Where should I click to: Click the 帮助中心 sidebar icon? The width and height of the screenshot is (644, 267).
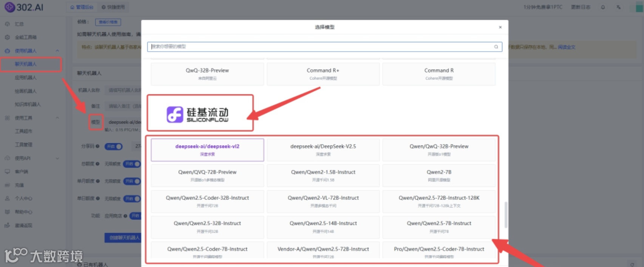[x=7, y=212]
